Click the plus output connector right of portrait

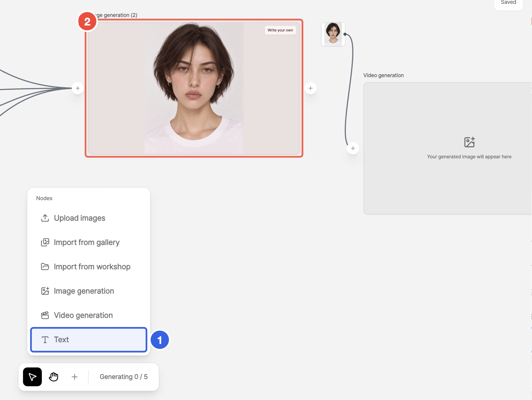click(x=311, y=88)
